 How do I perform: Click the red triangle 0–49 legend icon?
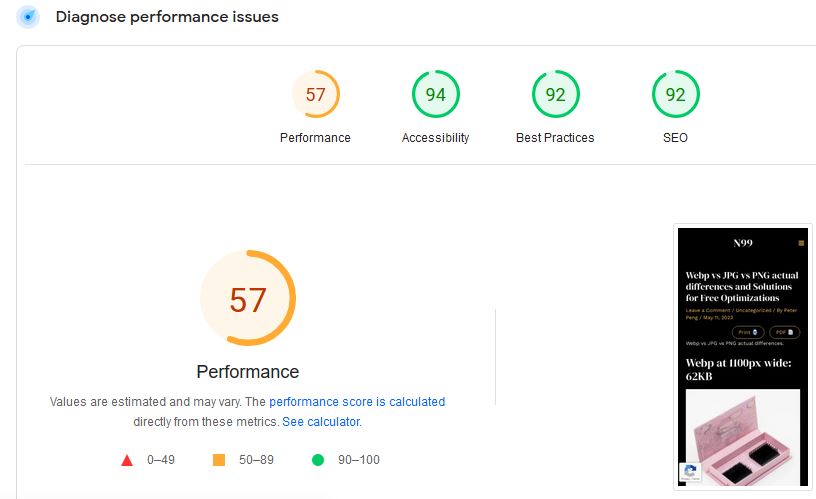127,460
